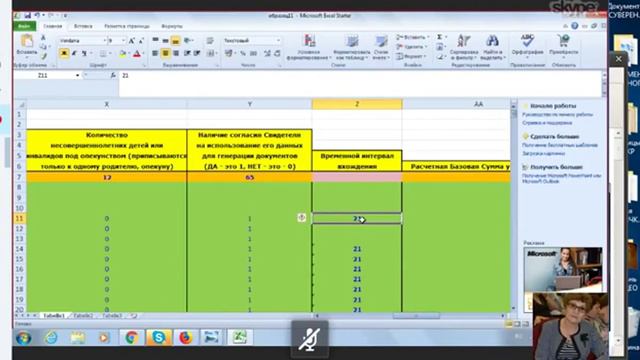This screenshot has height=360, width=640.
Task: Click the Spelling ABC checkmark icon
Action: pos(527,41)
